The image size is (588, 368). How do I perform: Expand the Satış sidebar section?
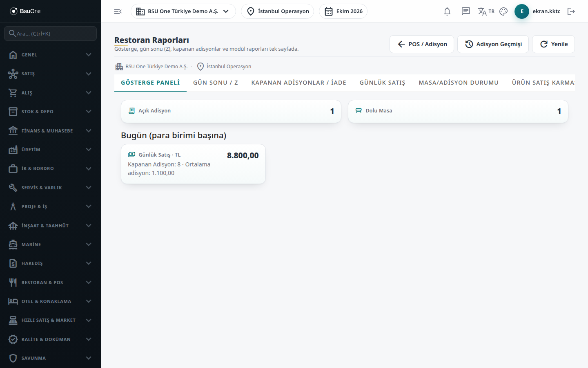[x=51, y=74]
